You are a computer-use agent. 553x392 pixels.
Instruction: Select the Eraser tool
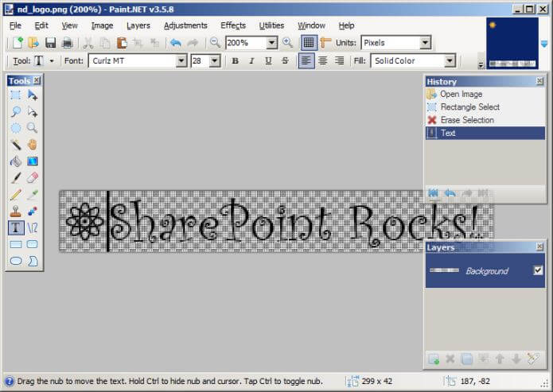(33, 177)
